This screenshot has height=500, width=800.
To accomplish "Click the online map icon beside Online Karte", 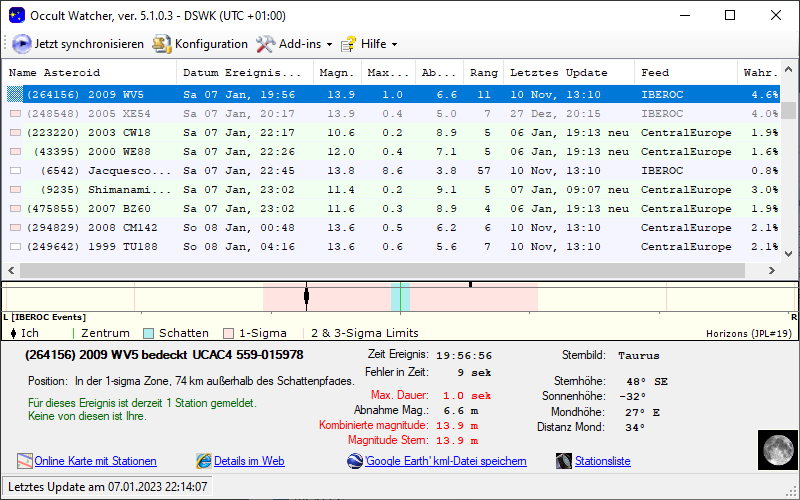I will tap(25, 461).
